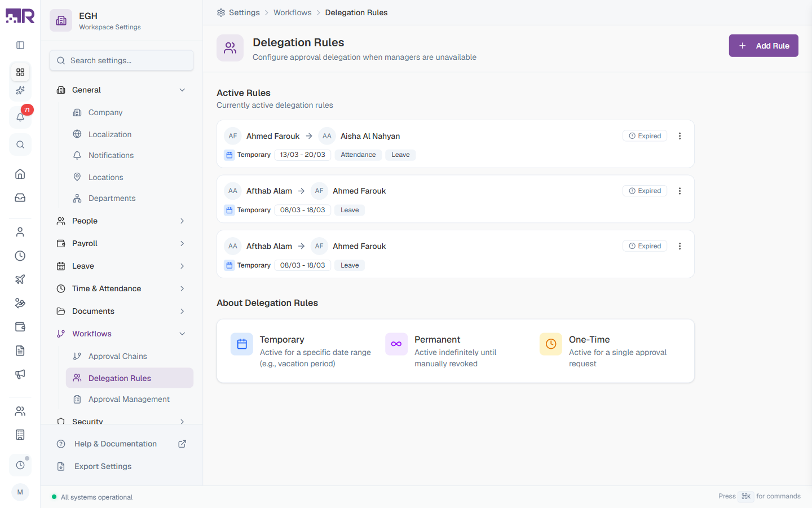
Task: Click the Attendance tag on first rule
Action: coord(358,155)
